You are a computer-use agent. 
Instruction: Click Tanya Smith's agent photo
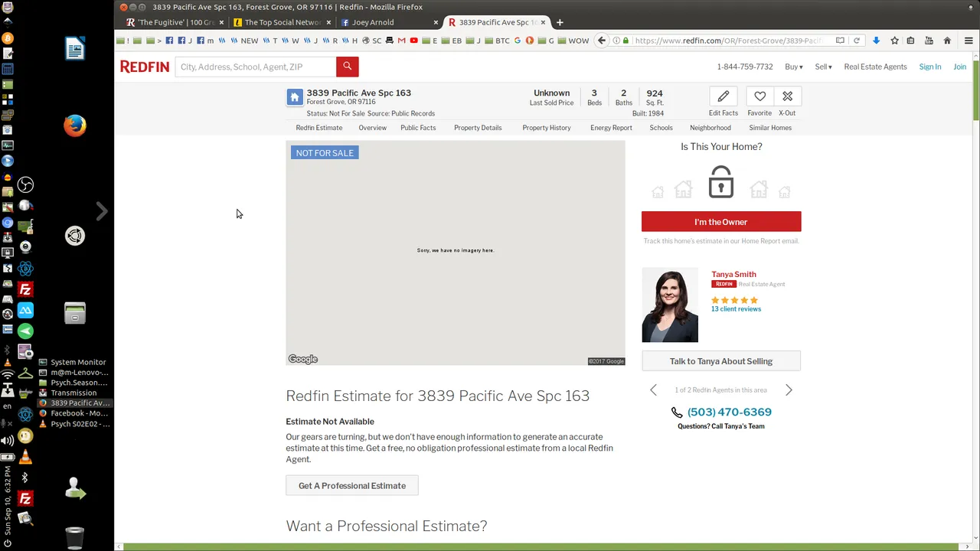point(670,305)
